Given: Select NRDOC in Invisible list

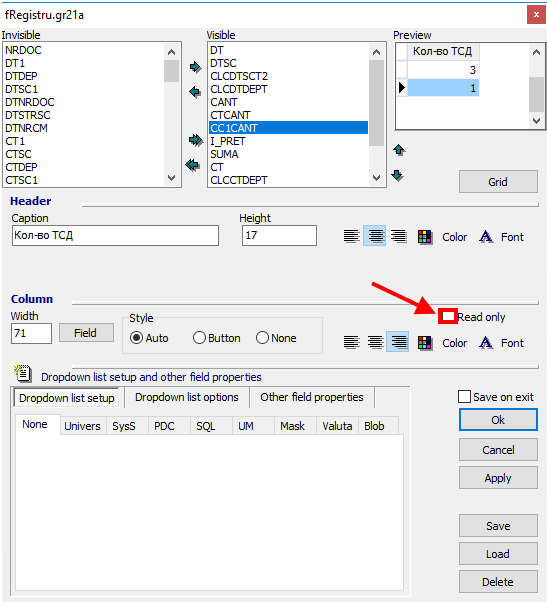Looking at the screenshot, I should click(84, 50).
